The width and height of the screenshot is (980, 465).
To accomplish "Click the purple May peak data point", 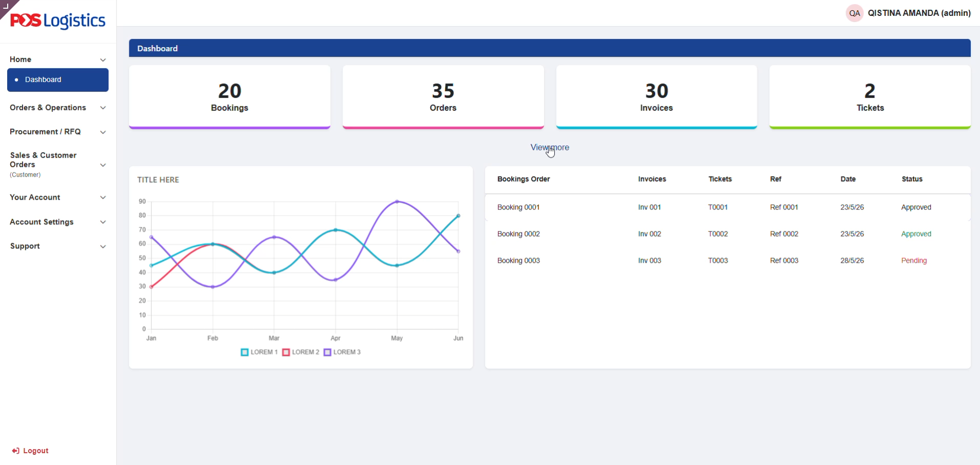I will pyautogui.click(x=397, y=202).
